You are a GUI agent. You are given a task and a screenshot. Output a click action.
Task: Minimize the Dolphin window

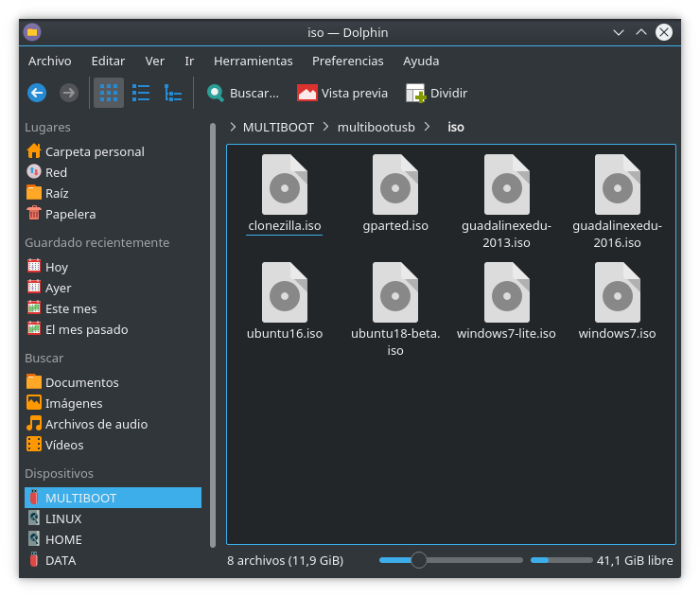point(619,32)
